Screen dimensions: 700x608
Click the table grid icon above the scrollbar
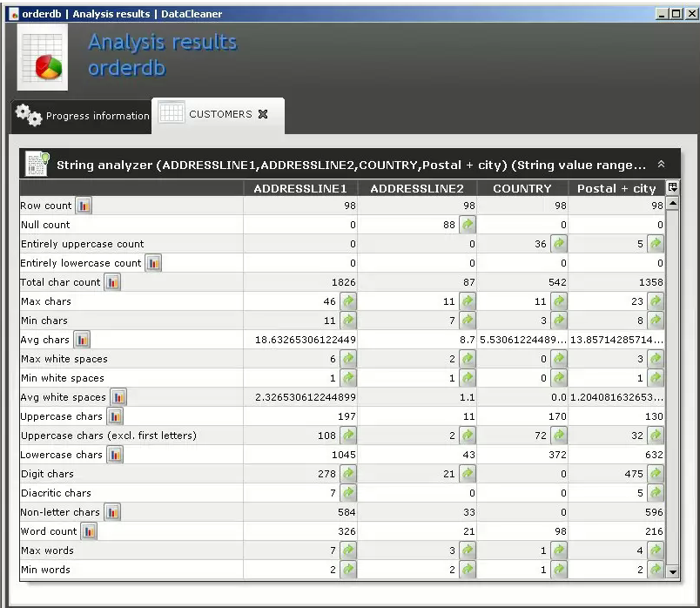pos(670,186)
